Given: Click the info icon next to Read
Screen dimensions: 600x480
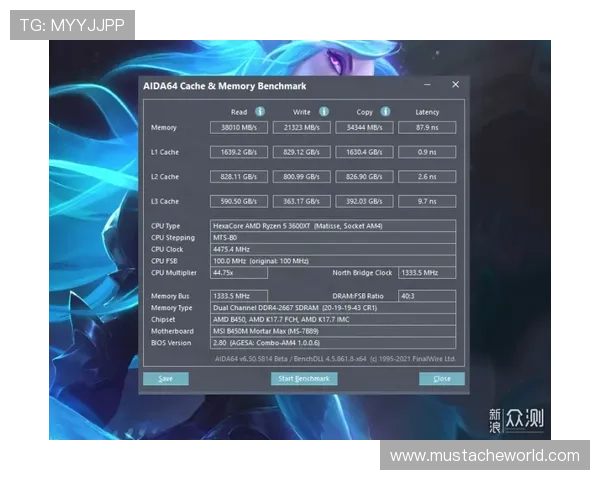Looking at the screenshot, I should 260,112.
